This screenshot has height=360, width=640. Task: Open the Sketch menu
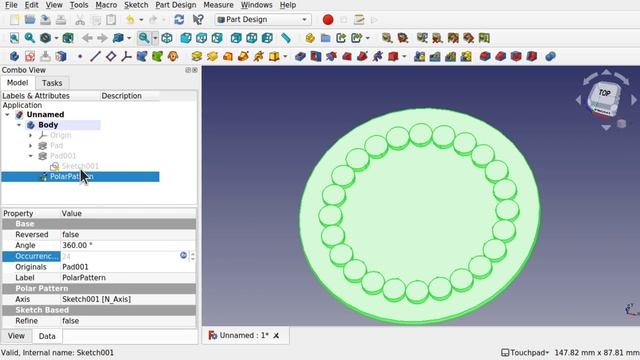[136, 5]
